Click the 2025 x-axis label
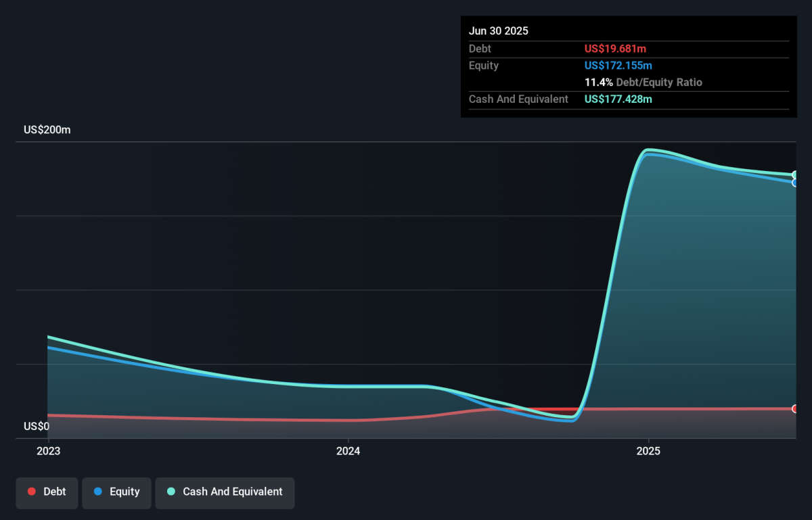Image resolution: width=812 pixels, height=520 pixels. [x=648, y=450]
